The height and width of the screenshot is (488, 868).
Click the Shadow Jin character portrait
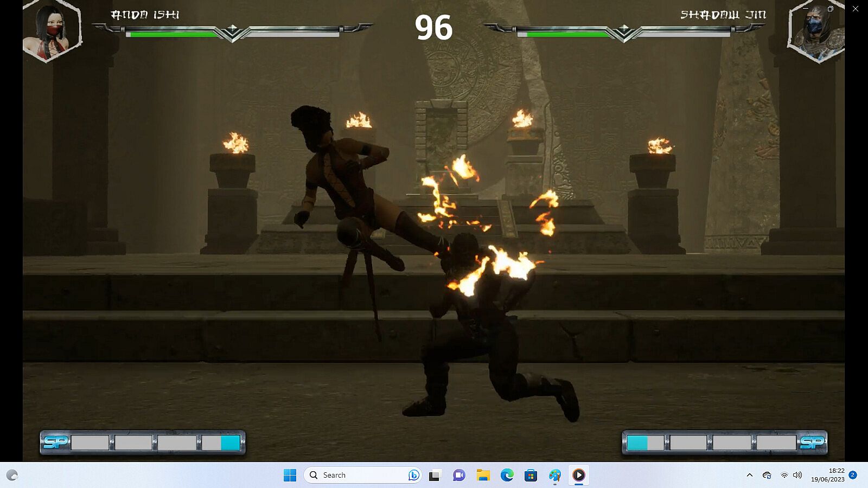coord(816,31)
